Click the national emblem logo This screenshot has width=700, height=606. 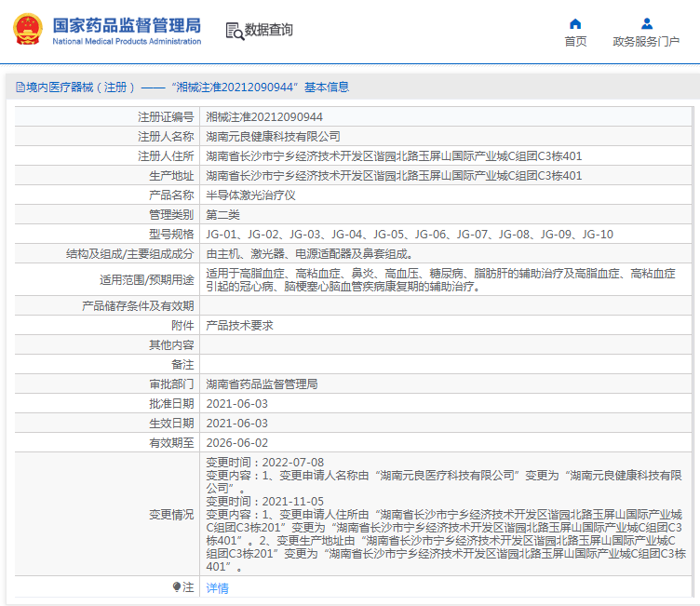(28, 29)
